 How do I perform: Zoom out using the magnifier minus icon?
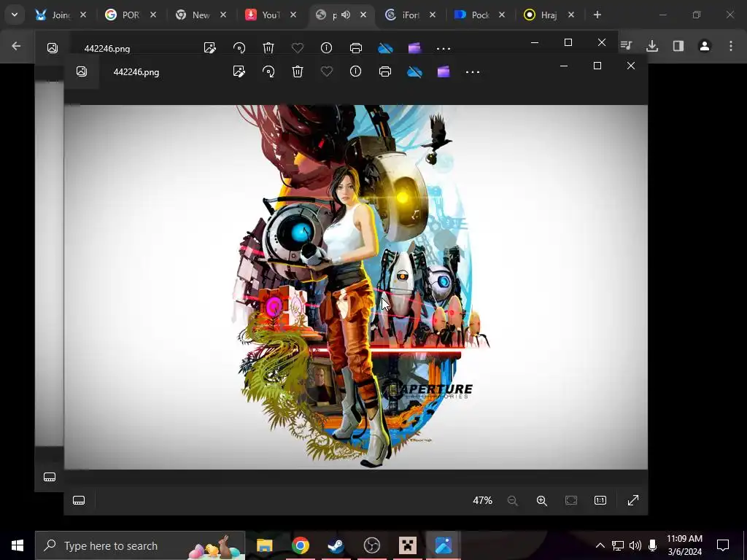[513, 500]
